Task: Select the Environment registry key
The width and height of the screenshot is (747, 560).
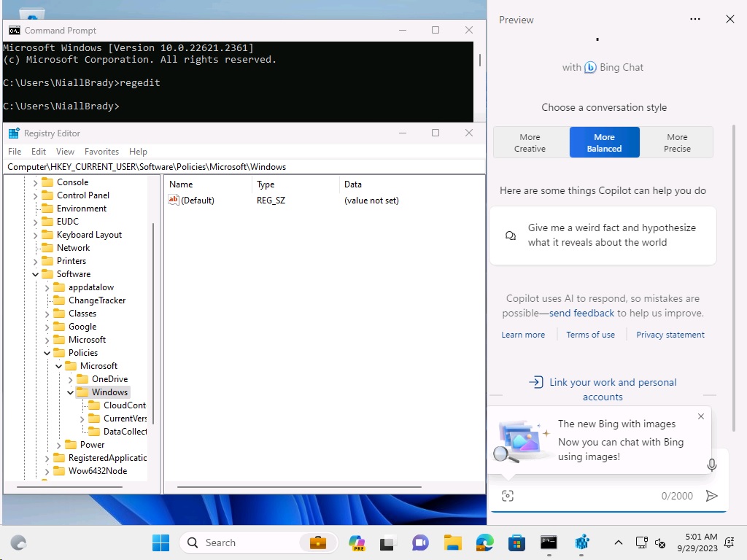Action: [74, 209]
